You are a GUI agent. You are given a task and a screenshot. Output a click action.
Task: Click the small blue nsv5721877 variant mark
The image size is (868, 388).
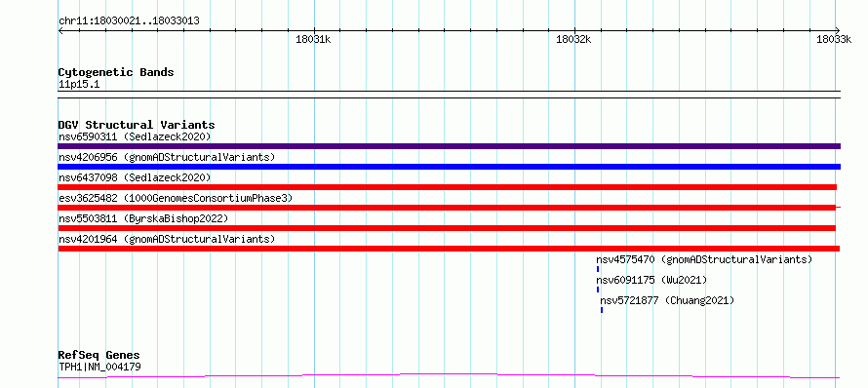tap(602, 310)
